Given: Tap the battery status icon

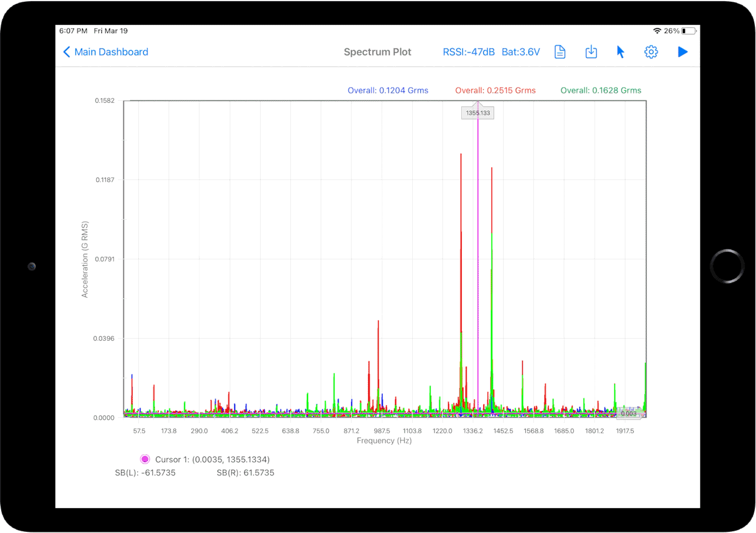Looking at the screenshot, I should point(689,31).
